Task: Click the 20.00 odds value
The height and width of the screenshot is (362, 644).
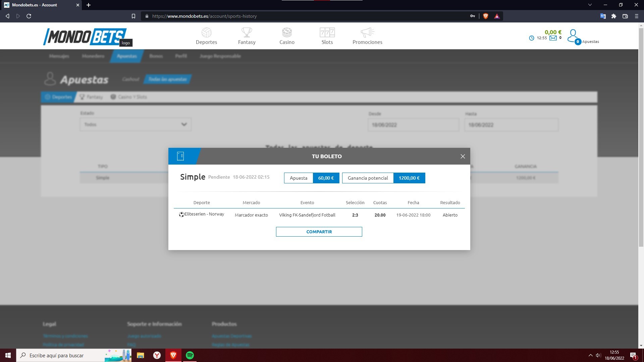Action: tap(380, 215)
